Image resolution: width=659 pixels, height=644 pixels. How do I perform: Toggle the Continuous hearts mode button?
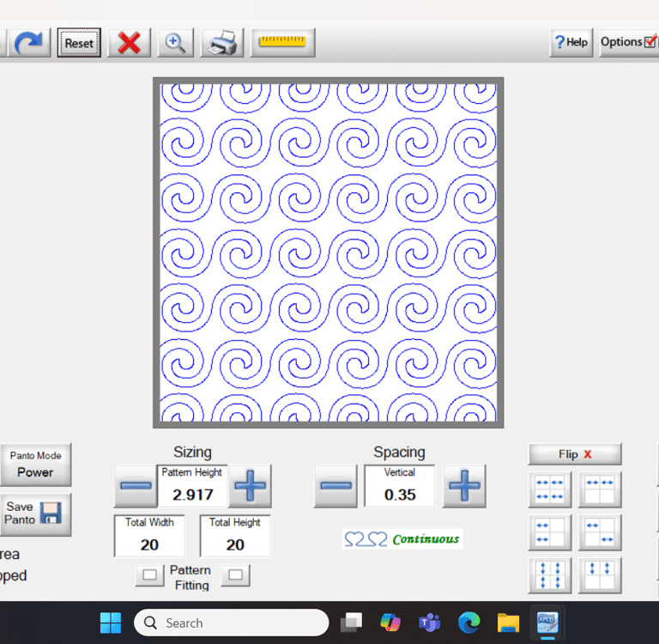click(x=402, y=539)
